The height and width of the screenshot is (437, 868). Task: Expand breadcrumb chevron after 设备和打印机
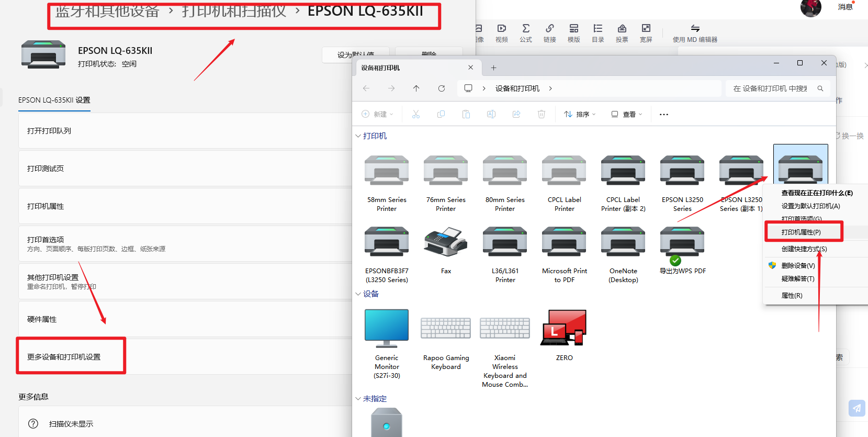click(550, 88)
